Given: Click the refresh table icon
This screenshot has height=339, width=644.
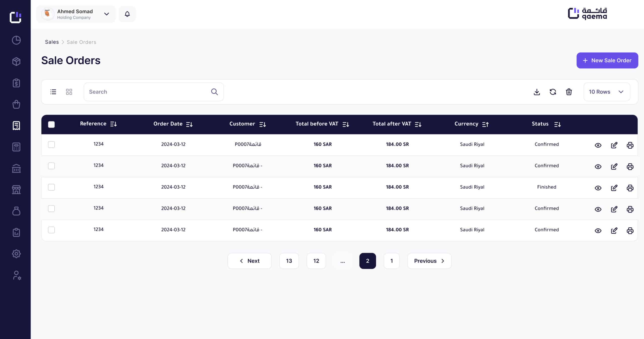Looking at the screenshot, I should pyautogui.click(x=553, y=92).
